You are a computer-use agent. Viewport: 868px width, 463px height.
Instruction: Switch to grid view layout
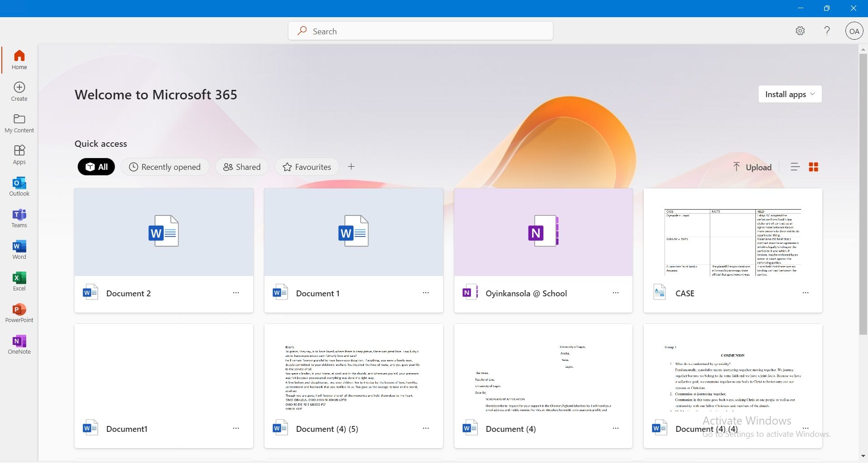(x=813, y=167)
